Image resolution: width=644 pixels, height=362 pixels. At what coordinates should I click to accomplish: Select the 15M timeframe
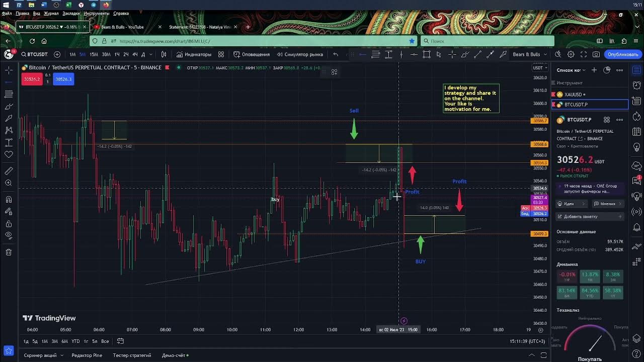pos(94,54)
